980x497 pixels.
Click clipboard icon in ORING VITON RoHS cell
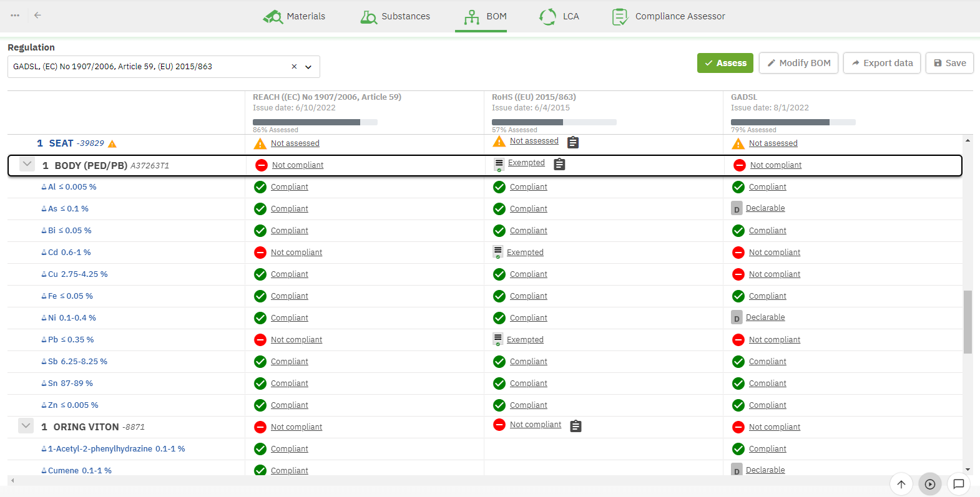(x=576, y=427)
